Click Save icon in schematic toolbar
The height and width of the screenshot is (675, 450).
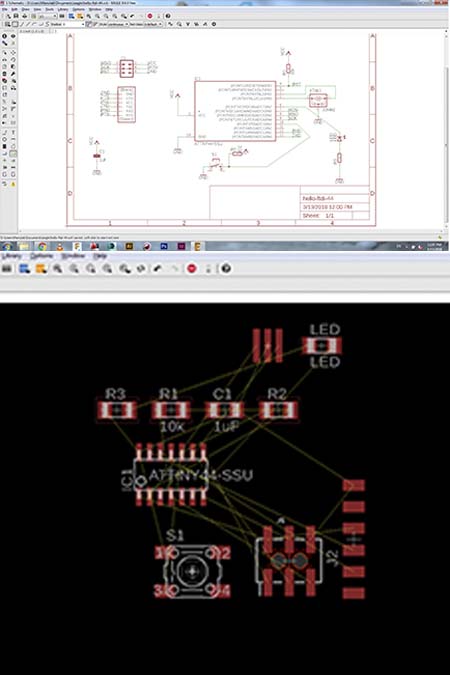(16, 15)
